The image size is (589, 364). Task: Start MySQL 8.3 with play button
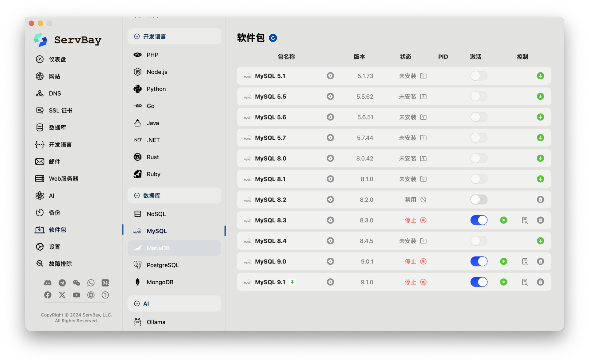[503, 220]
